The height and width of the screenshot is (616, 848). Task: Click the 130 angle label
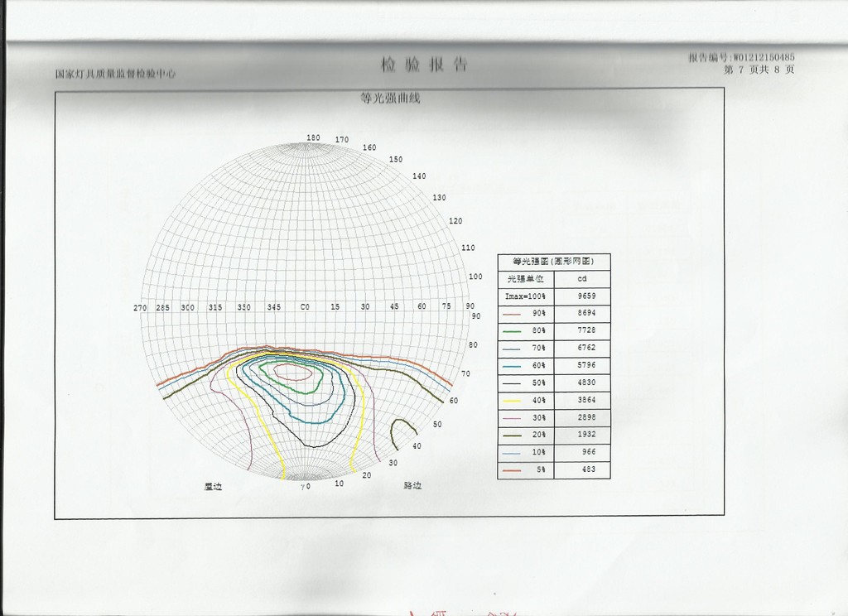439,198
